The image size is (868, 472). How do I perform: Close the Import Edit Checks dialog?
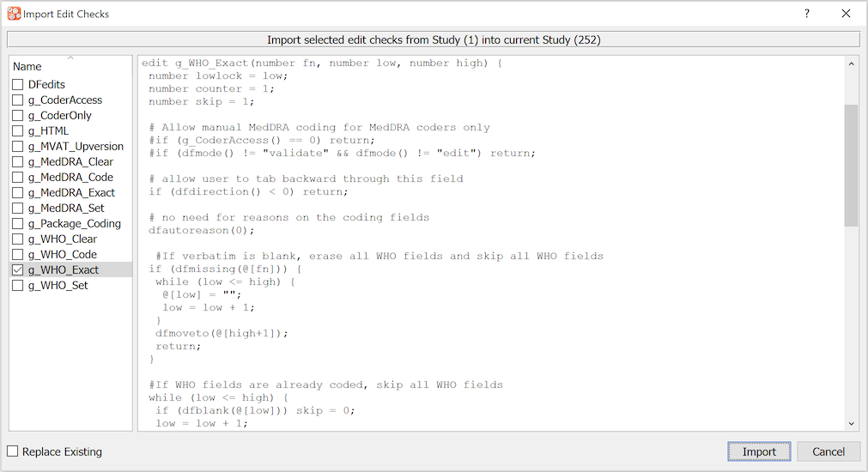tap(846, 14)
